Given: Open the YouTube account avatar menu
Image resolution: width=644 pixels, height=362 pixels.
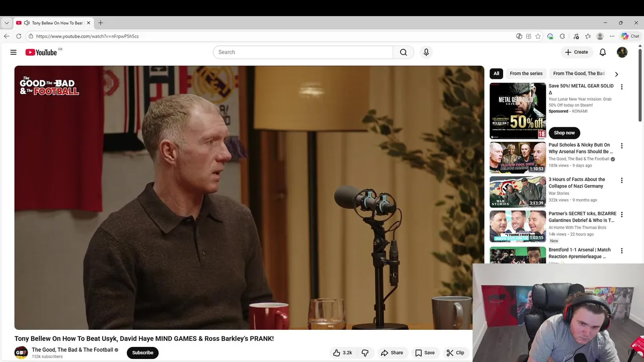Looking at the screenshot, I should 622,52.
